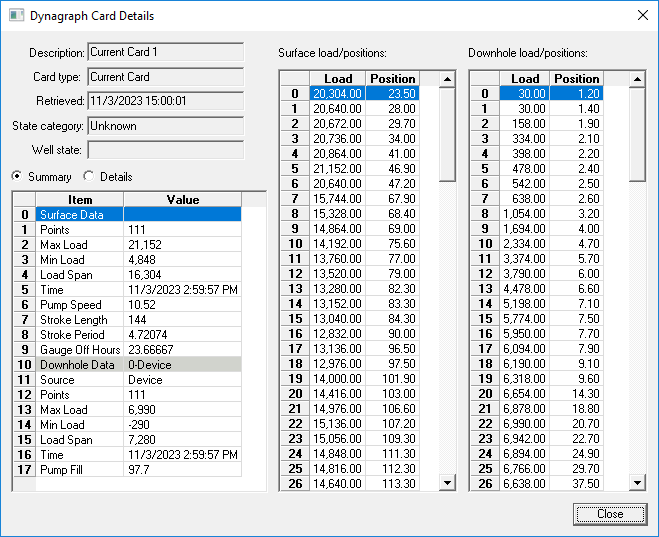Click the Load Span value 16,304
This screenshot has height=537, width=659.
(x=182, y=275)
